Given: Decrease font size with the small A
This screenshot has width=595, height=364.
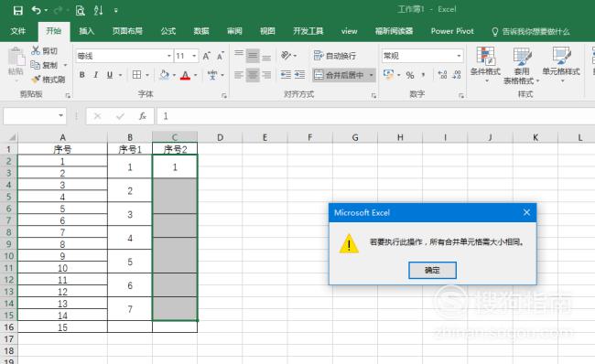Looking at the screenshot, I should pos(220,56).
